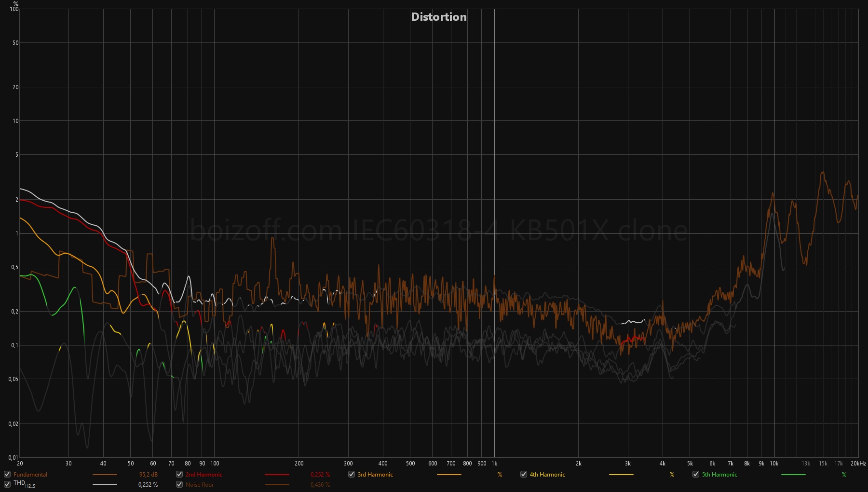The height and width of the screenshot is (492, 868).
Task: Click the 10k frequency axis label
Action: click(x=774, y=464)
